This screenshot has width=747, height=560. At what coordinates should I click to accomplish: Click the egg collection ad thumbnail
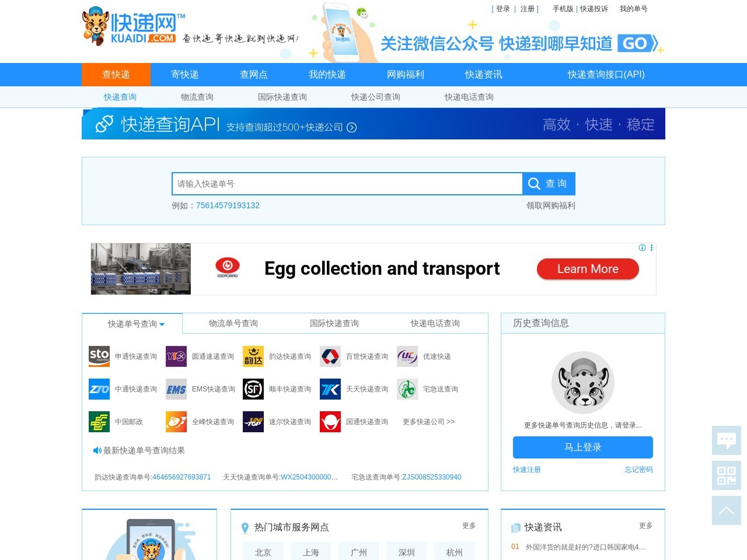141,269
